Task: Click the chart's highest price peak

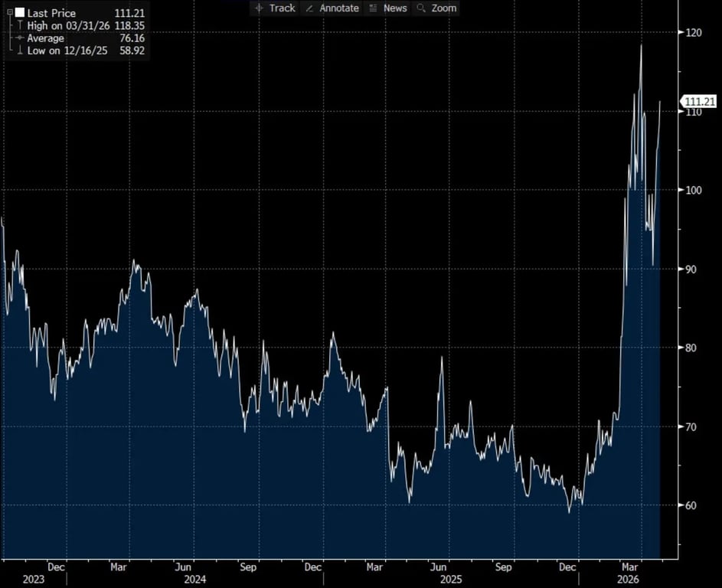Action: click(x=641, y=45)
